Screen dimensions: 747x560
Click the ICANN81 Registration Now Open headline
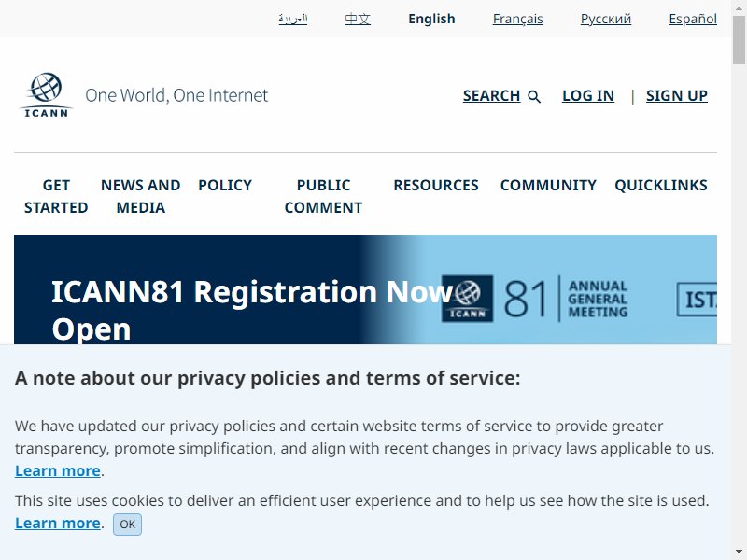pyautogui.click(x=251, y=310)
